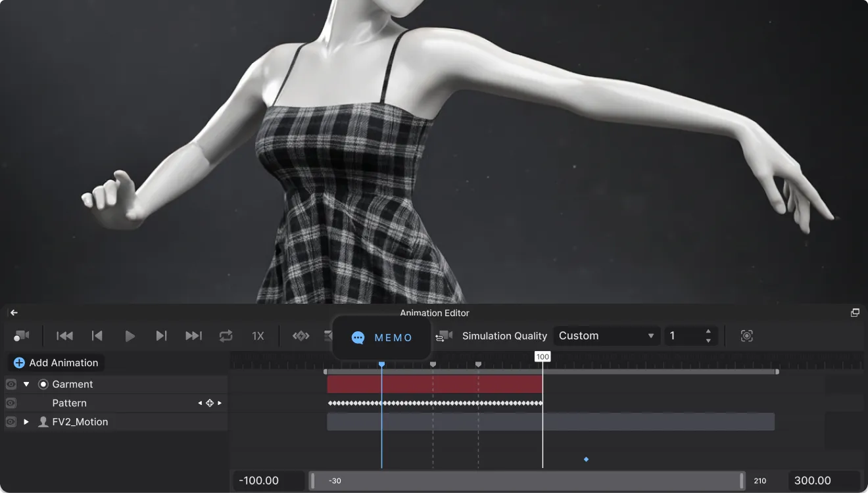868x493 pixels.
Task: Click the Animation Editor title
Action: pos(434,313)
